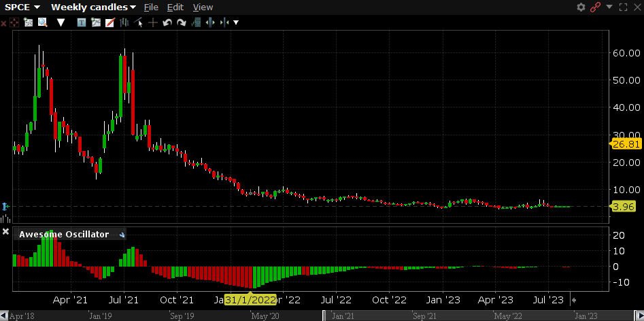Click the undo arrow icon

point(167,22)
